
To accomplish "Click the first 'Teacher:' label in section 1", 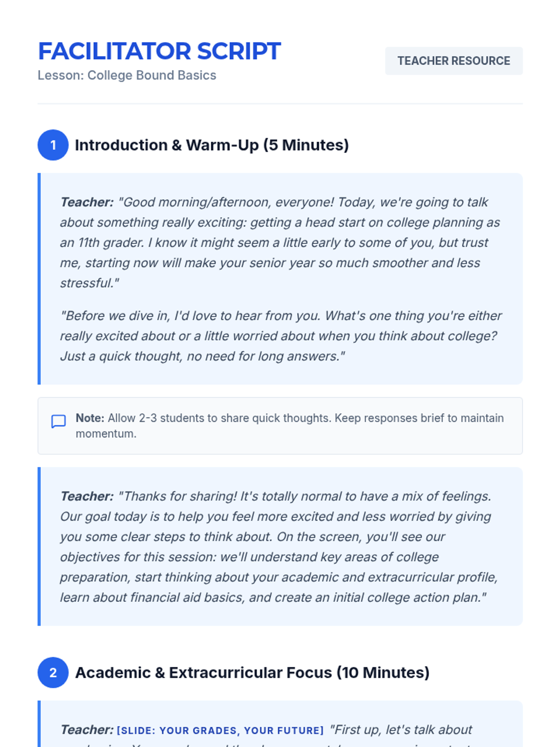I will [x=87, y=202].
